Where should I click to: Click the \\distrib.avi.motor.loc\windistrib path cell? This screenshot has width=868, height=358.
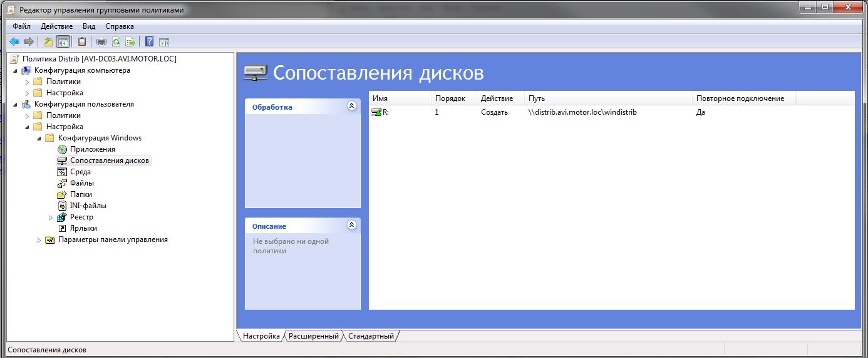582,112
